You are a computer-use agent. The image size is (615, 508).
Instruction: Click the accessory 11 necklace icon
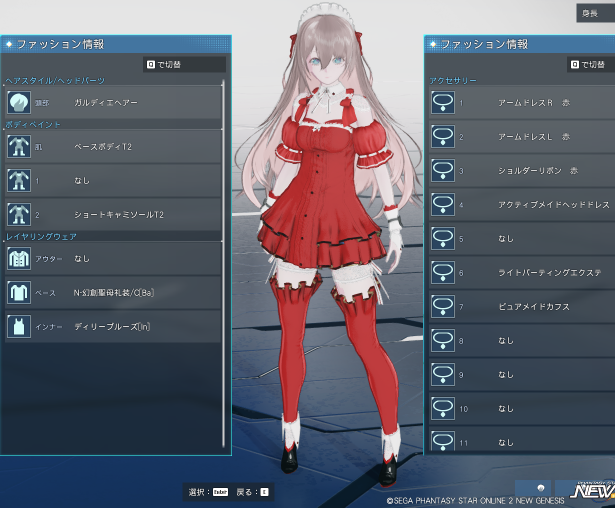pos(443,441)
